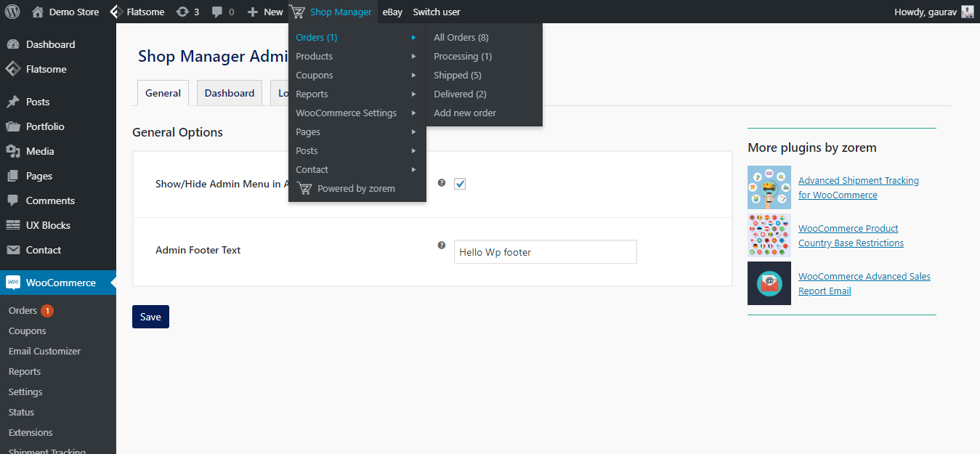Click the WooCommerce logo icon in sidebar
Screen dimensions: 980x454
click(13, 283)
